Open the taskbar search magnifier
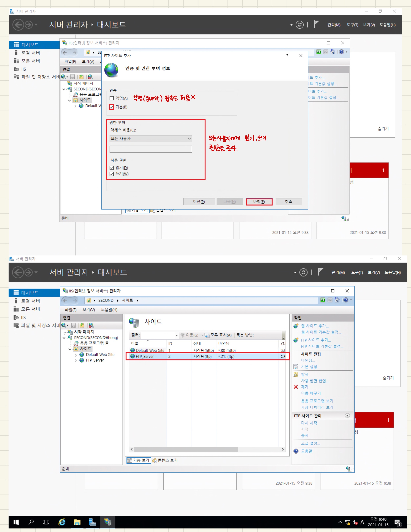The height and width of the screenshot is (532, 411). tap(31, 522)
